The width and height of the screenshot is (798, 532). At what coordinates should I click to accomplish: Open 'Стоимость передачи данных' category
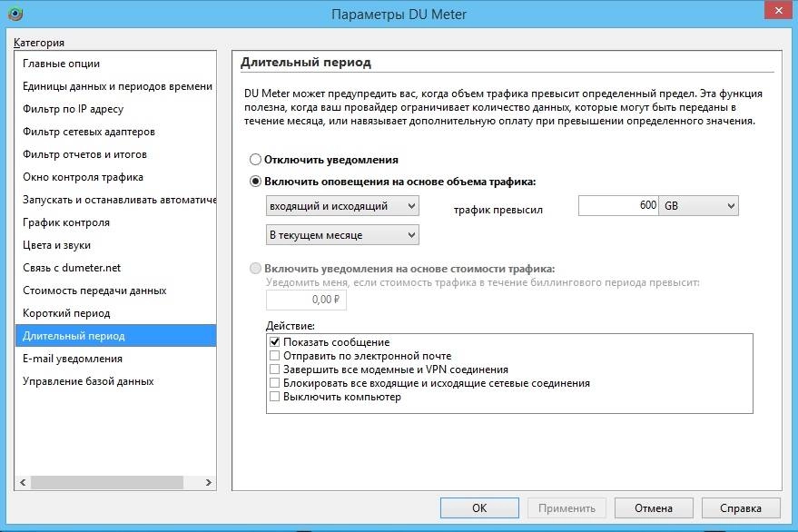point(116,291)
